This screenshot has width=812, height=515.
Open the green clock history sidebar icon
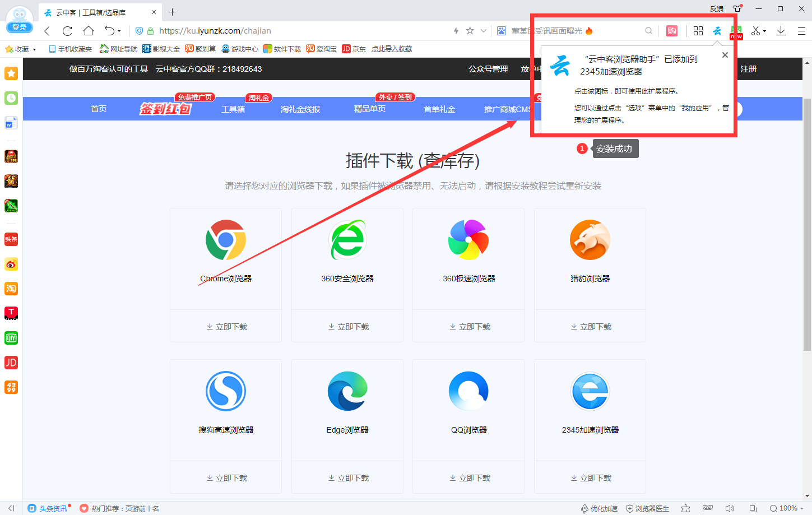pos(11,98)
